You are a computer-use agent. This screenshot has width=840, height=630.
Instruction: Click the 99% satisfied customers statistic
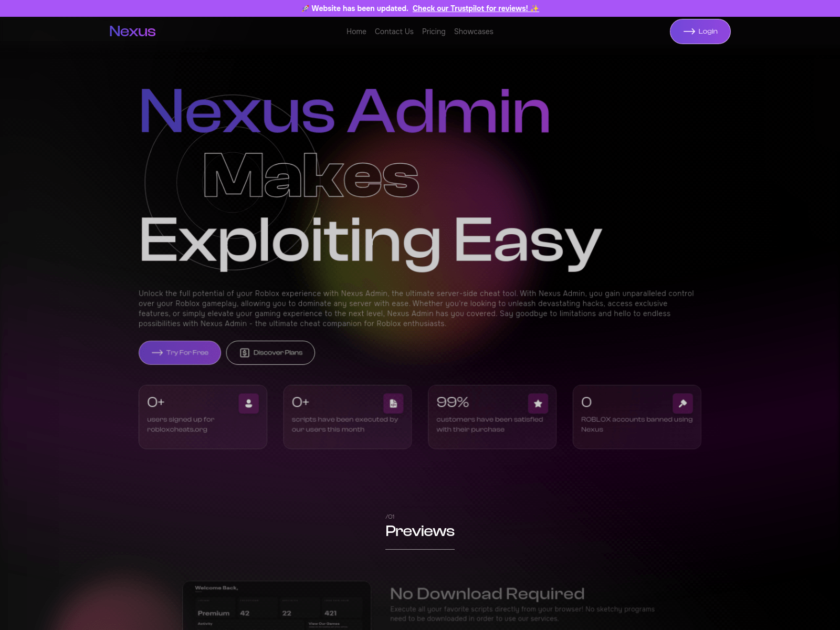click(x=453, y=402)
